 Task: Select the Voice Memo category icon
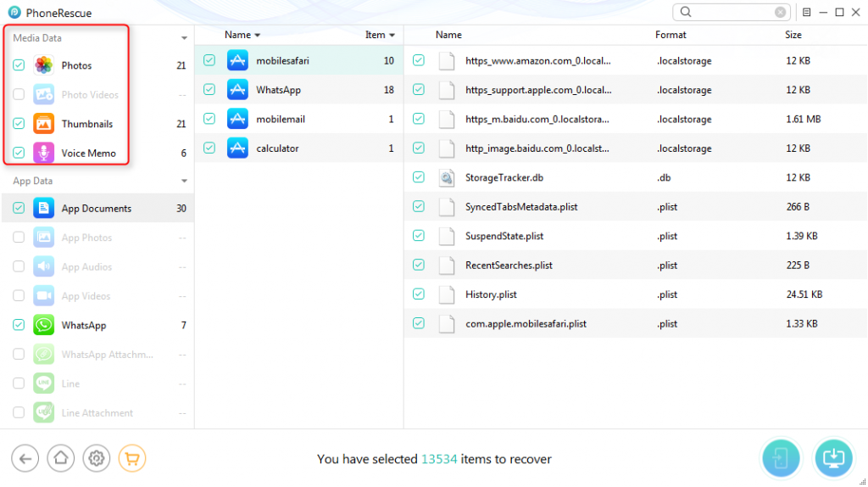pos(44,154)
